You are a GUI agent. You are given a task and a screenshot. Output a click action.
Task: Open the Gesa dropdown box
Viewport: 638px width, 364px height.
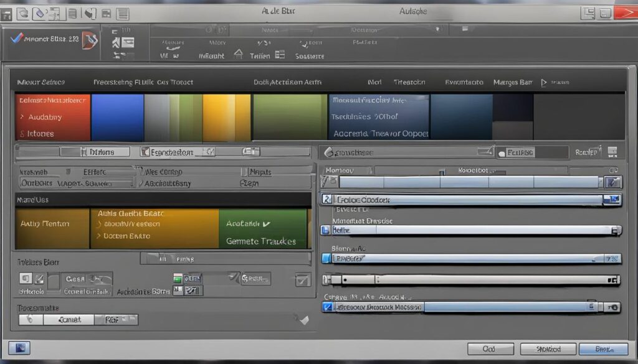(87, 279)
